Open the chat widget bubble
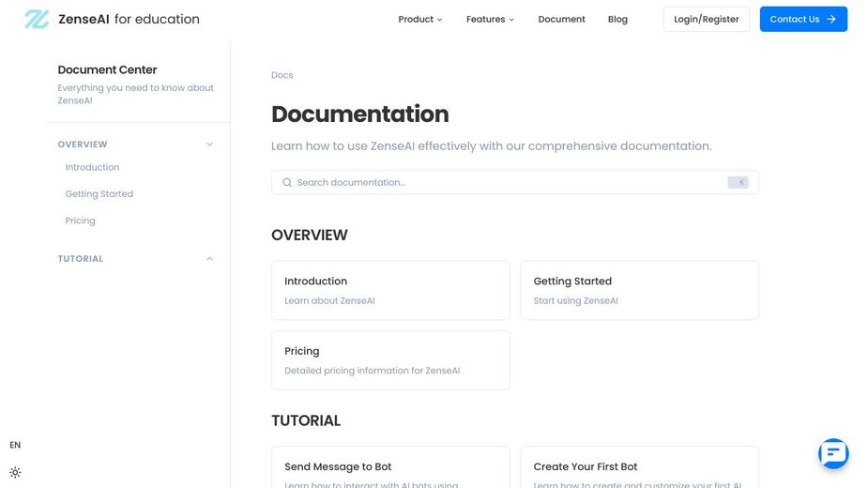Viewport: 868px width, 488px height. click(x=833, y=453)
